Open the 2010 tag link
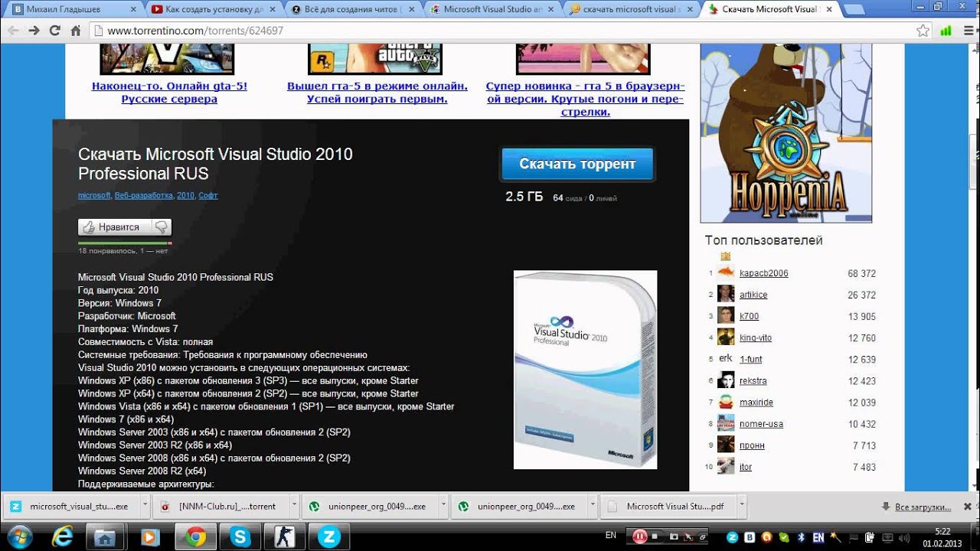 pos(185,196)
